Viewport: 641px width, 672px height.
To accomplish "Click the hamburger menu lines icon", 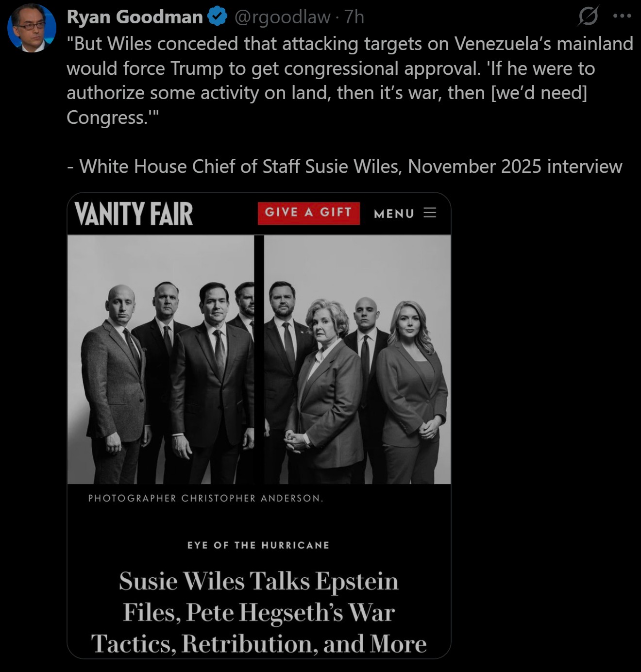I will pyautogui.click(x=430, y=213).
